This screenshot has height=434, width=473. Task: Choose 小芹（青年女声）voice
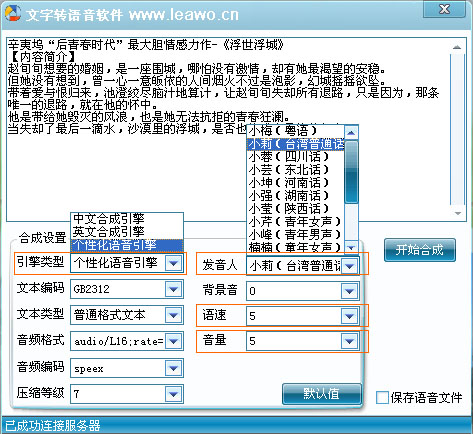click(296, 222)
